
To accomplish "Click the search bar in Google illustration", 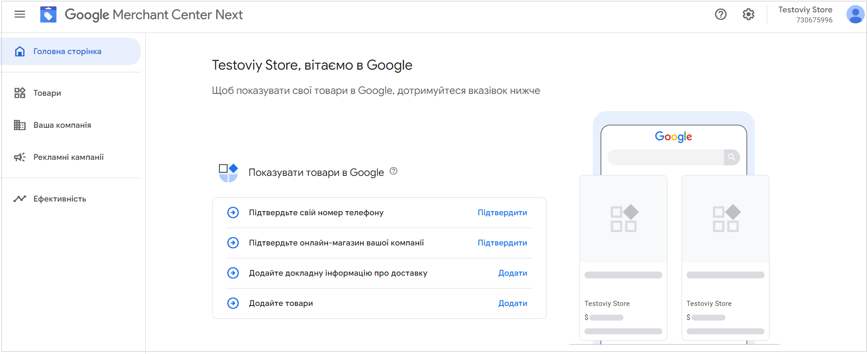I will pos(673,157).
